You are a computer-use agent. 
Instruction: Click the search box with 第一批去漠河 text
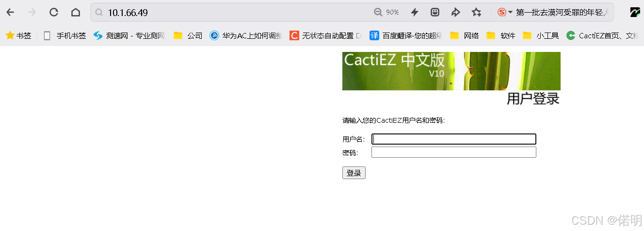coord(563,12)
